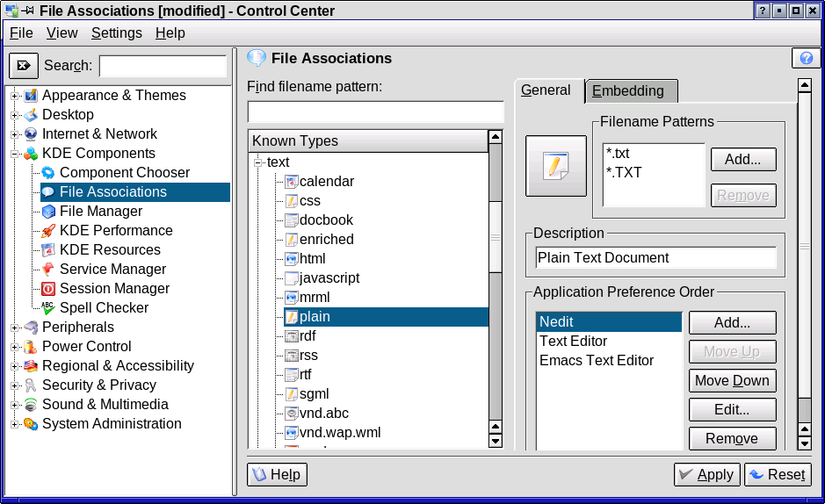Collapse the text known types group
This screenshot has height=504, width=825.
pyautogui.click(x=258, y=162)
